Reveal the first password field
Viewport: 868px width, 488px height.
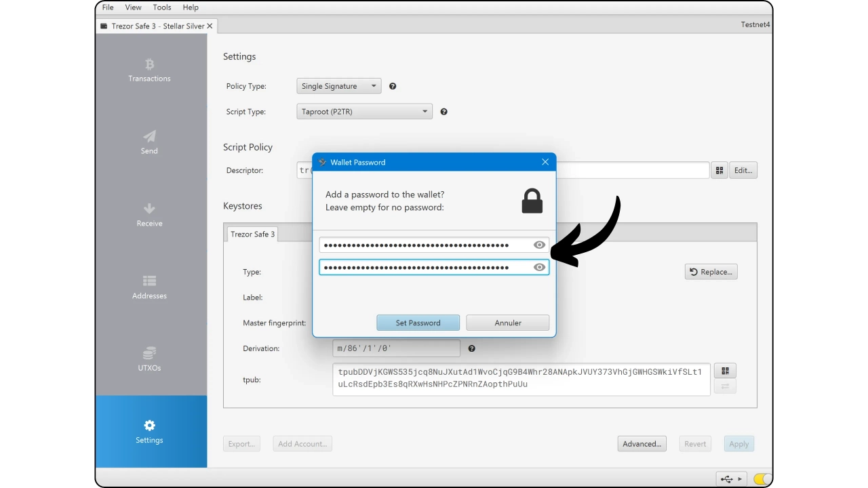coord(539,245)
